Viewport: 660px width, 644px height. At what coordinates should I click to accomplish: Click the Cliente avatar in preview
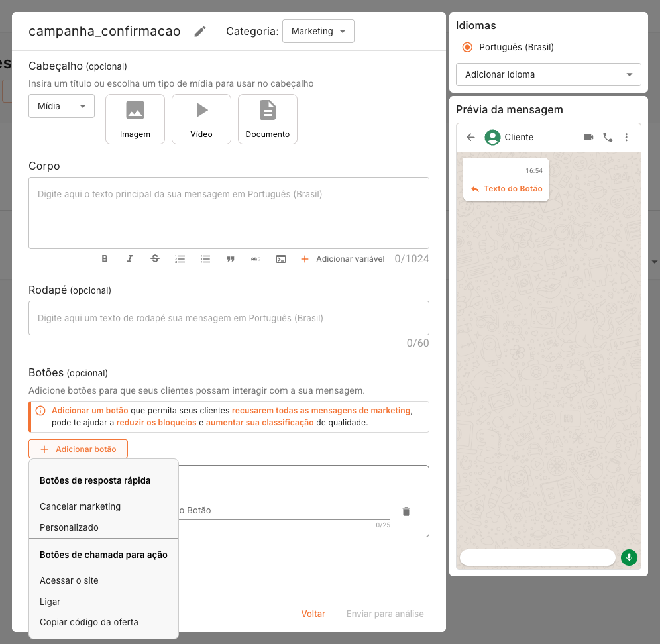pos(492,137)
